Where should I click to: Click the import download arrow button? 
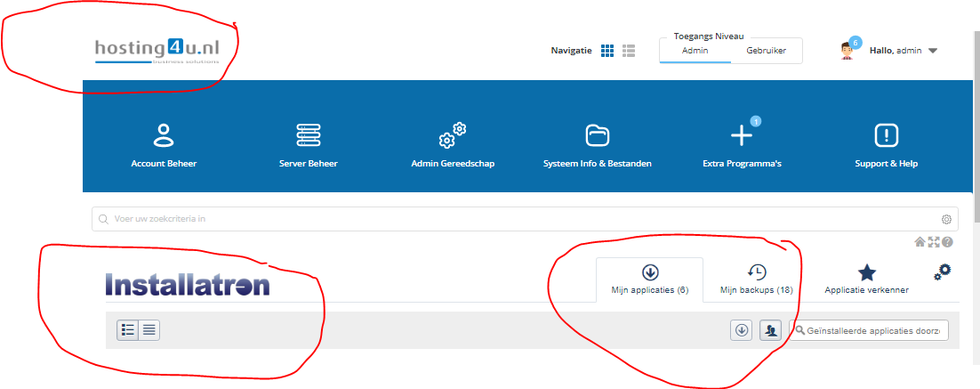tap(742, 330)
